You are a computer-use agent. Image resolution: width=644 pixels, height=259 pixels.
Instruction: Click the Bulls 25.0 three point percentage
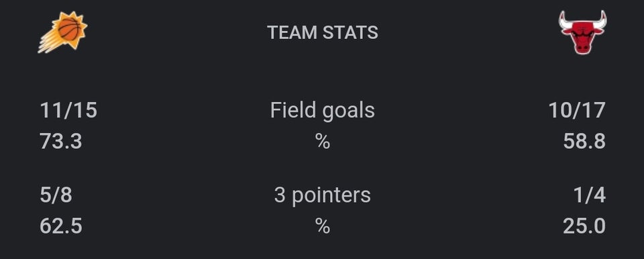(x=584, y=226)
